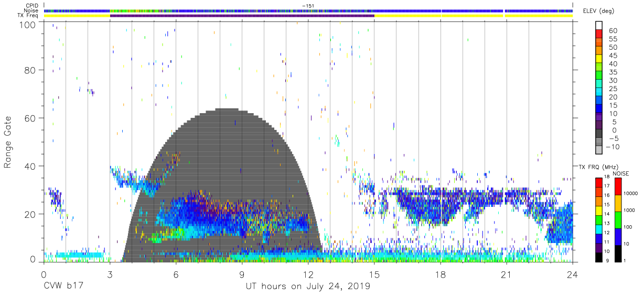This screenshot has width=644, height=297.
Task: Click the 60 tick on Range Gate axis
Action: [31, 118]
